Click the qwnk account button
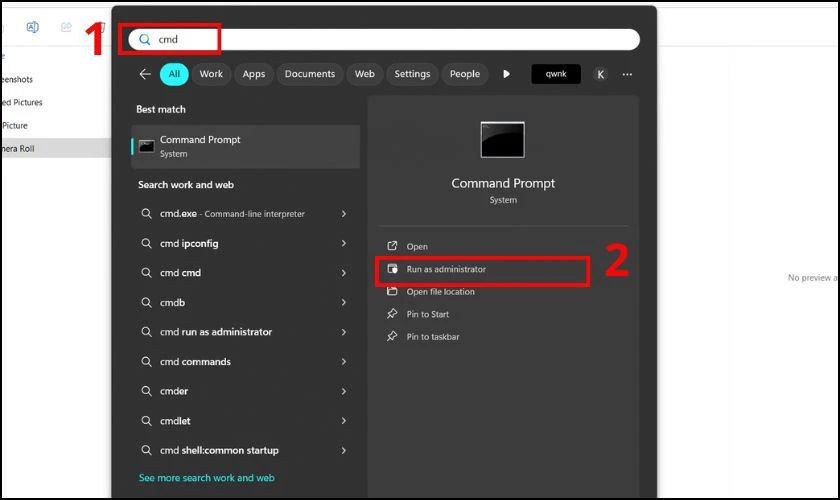840x500 pixels. point(556,74)
